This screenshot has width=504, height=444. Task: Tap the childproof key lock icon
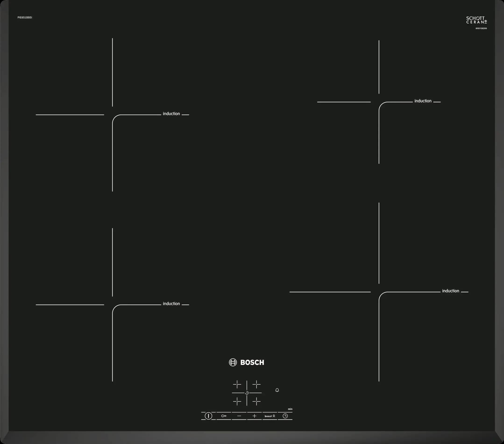click(x=224, y=416)
